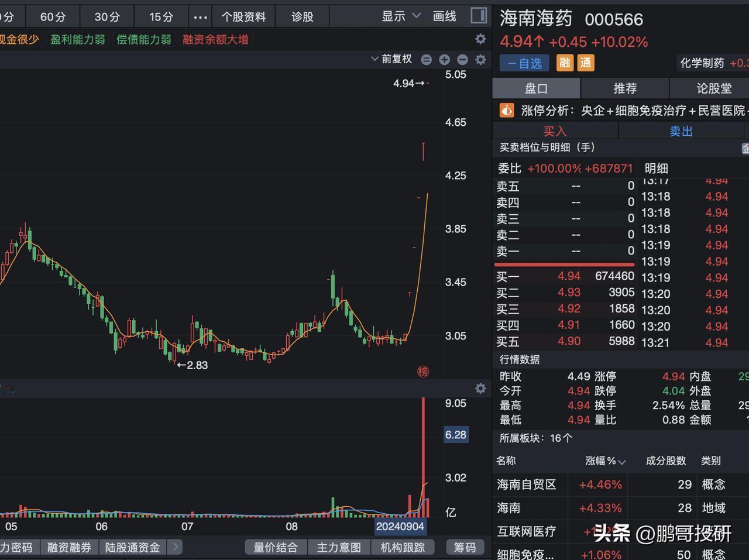Open the 互联网医疗 sector row

621,531
